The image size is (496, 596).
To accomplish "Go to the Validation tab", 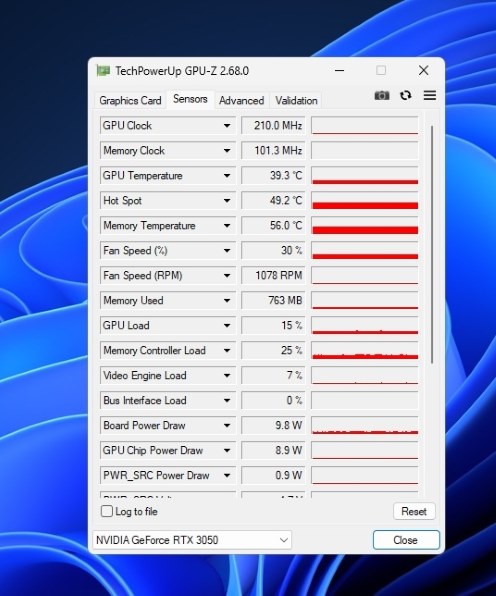I will 296,100.
